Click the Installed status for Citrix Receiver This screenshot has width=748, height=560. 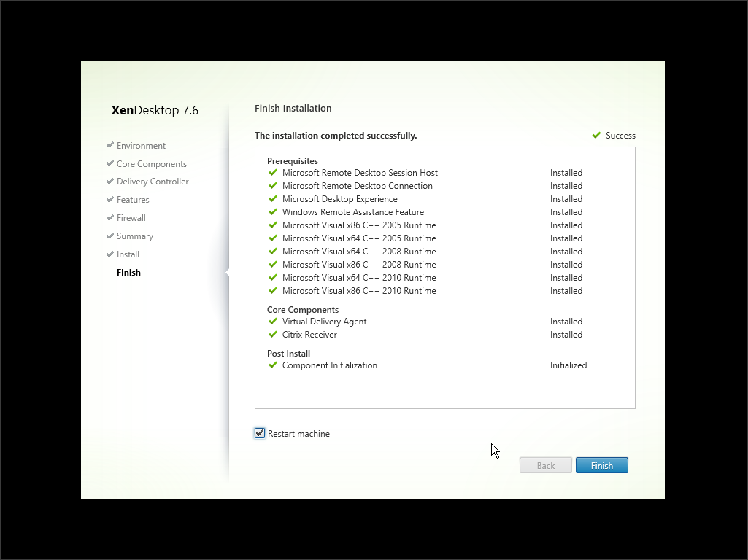pos(566,335)
